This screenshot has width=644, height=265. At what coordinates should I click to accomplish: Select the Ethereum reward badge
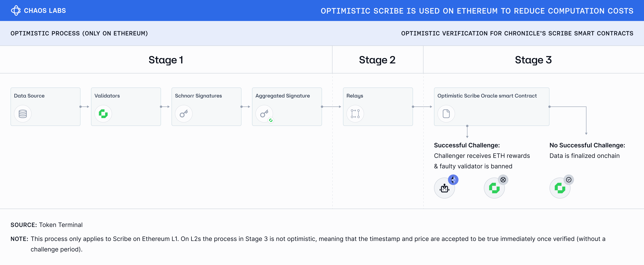453,180
